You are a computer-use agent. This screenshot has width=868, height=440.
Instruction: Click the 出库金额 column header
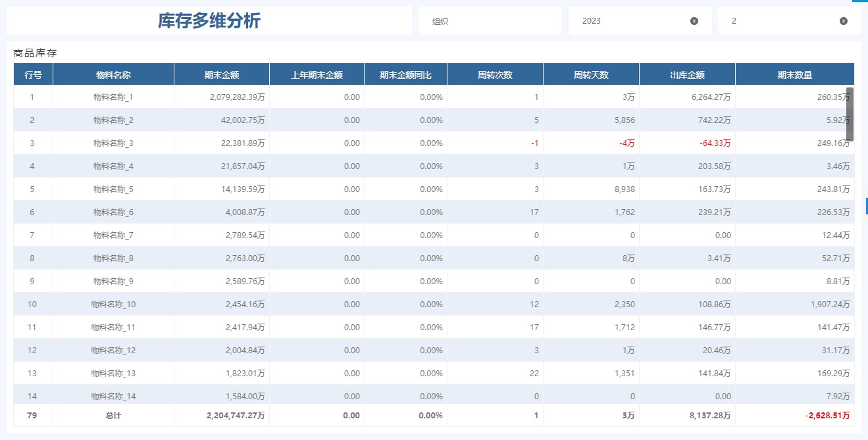click(687, 74)
